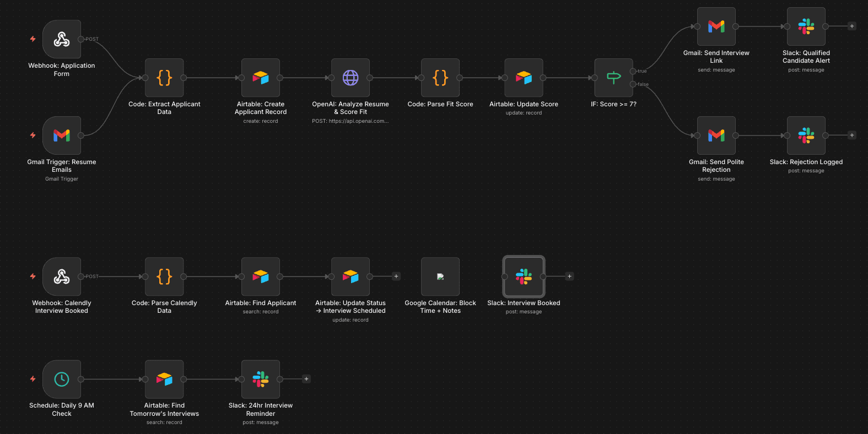Select the Webhook: Application Form node
This screenshot has width=868, height=434.
tap(62, 40)
